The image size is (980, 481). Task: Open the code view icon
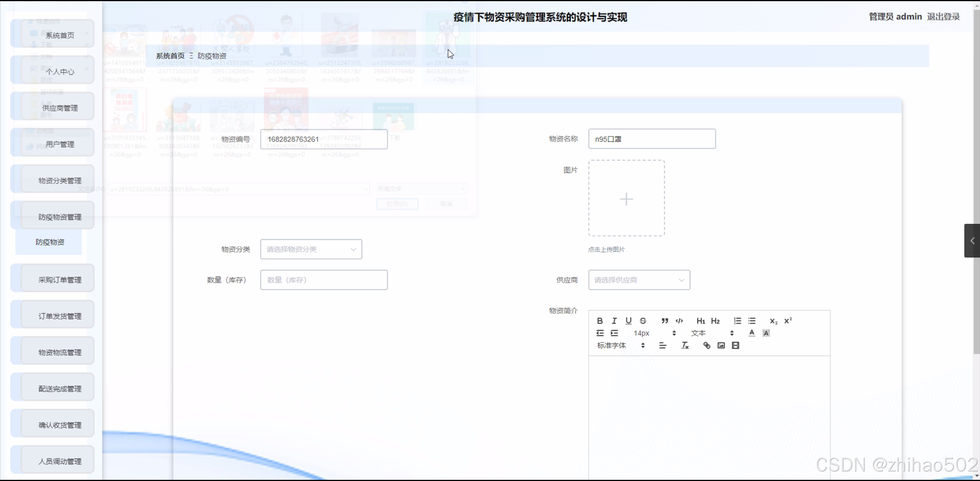coord(679,321)
